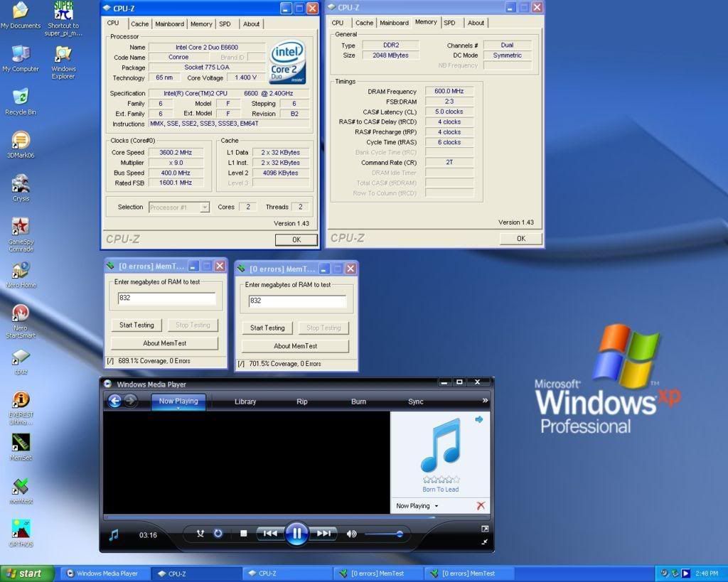728x582 pixels.
Task: Go back in Windows Media Player
Action: pos(114,401)
